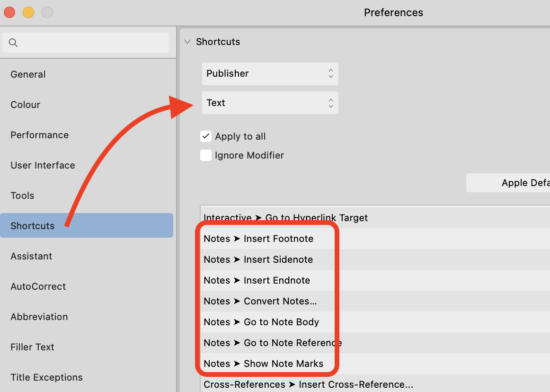
Task: Click the search magnifier icon
Action: [x=13, y=43]
